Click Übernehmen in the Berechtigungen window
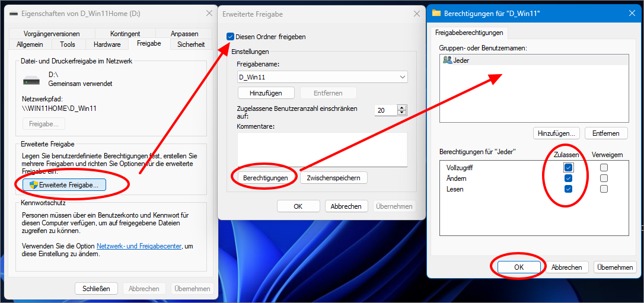644x303 pixels. click(x=615, y=267)
